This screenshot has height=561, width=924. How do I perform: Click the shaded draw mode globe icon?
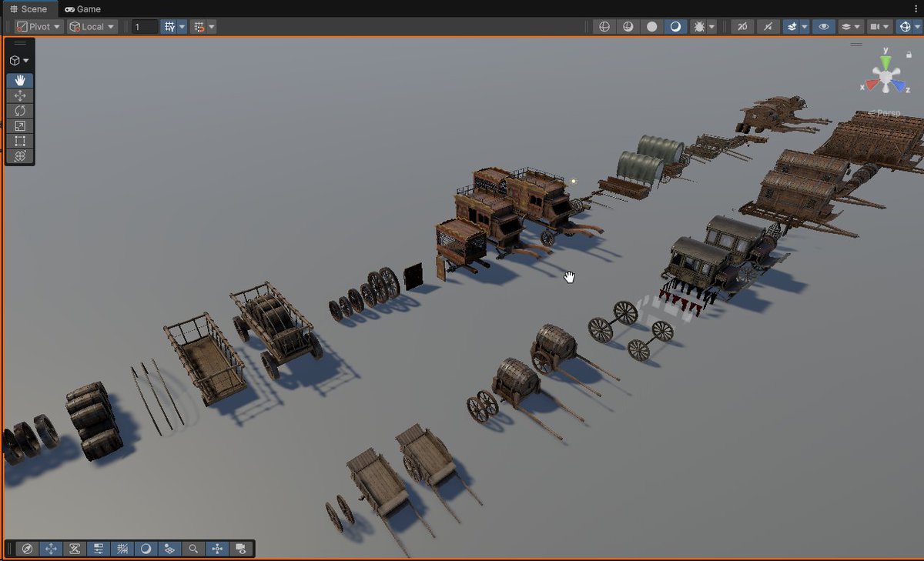(x=604, y=26)
